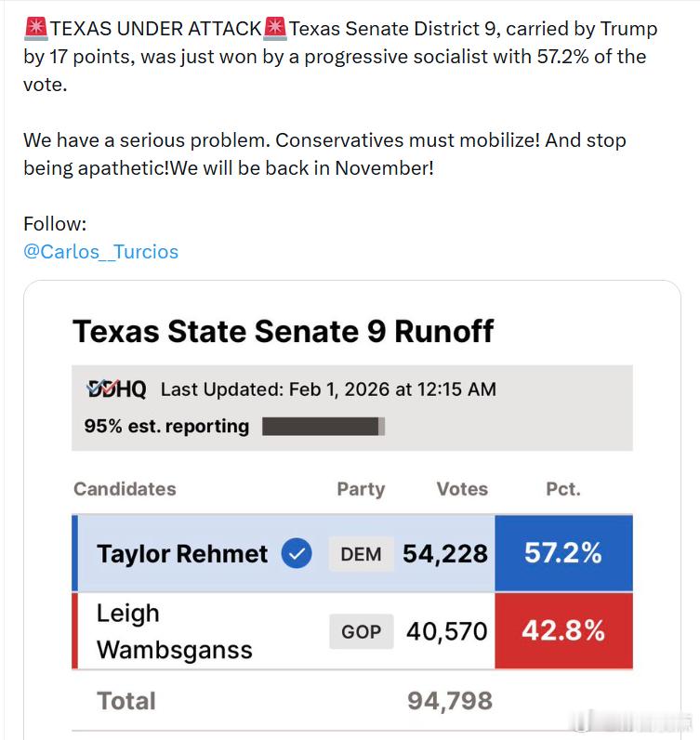700x740 pixels.
Task: Click the red 42.8% percentage cell
Action: 563,631
